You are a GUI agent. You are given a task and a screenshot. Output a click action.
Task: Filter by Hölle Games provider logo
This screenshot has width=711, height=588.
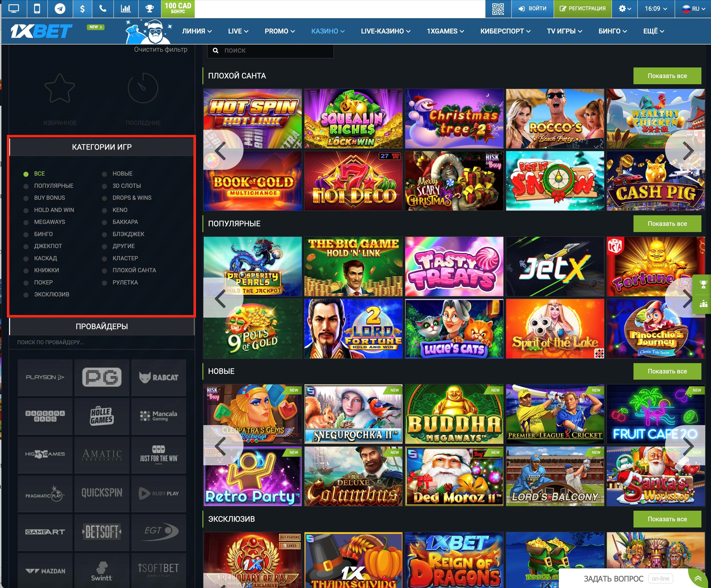[x=102, y=416]
